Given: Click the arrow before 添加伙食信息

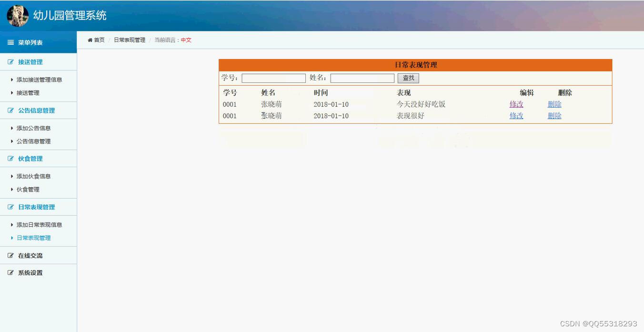Looking at the screenshot, I should 12,176.
